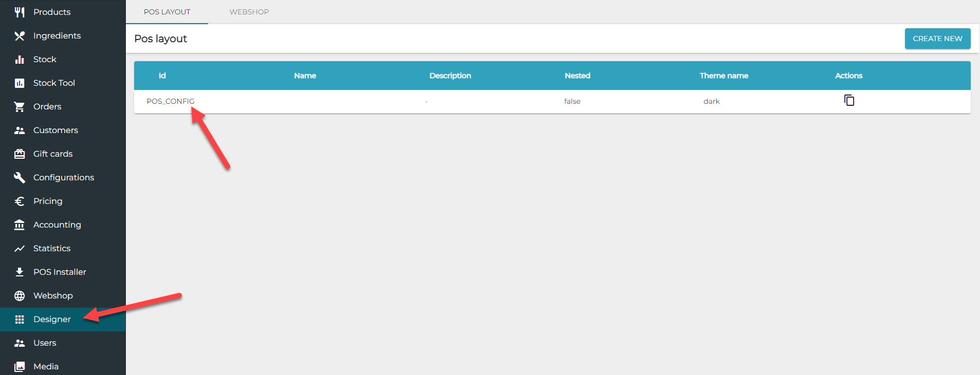Click the POS Installer download icon

20,272
